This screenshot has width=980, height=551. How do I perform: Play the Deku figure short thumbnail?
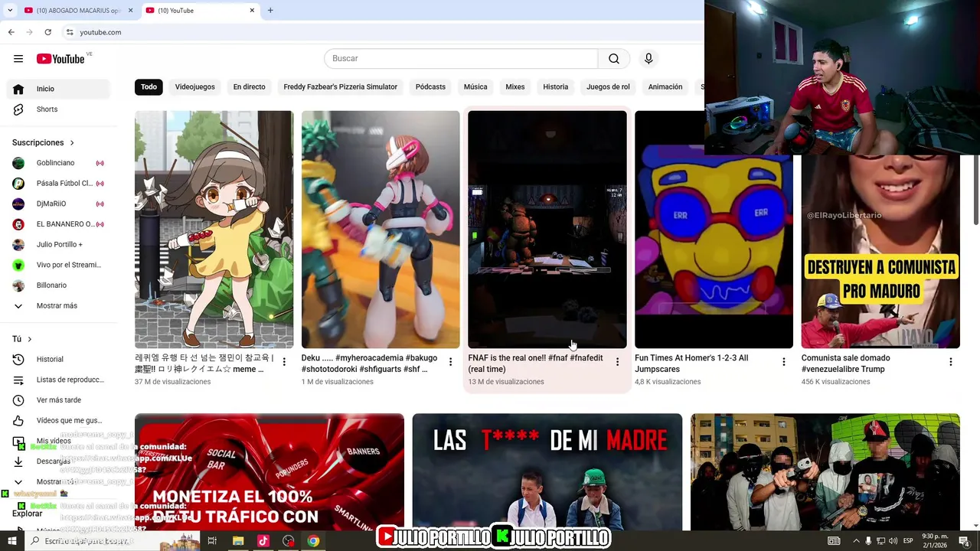[381, 230]
